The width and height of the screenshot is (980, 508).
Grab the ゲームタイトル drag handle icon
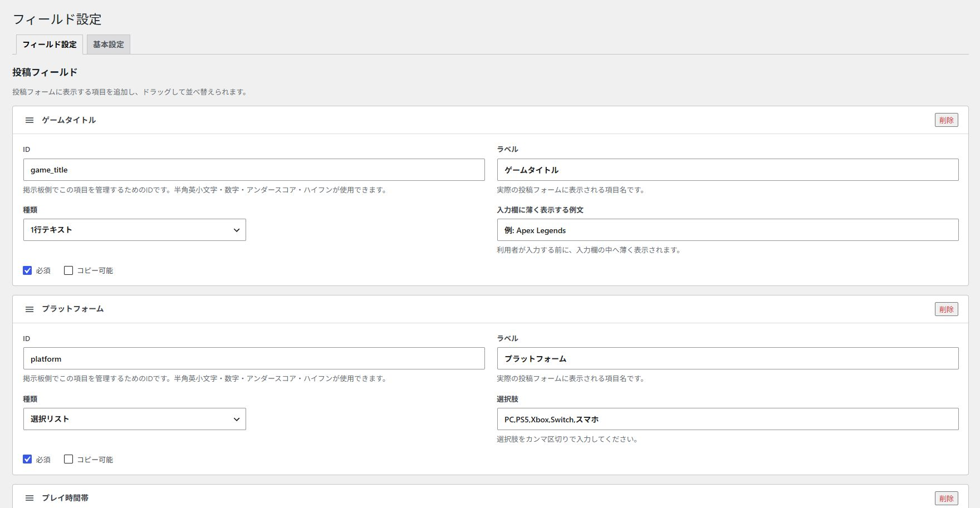click(30, 120)
